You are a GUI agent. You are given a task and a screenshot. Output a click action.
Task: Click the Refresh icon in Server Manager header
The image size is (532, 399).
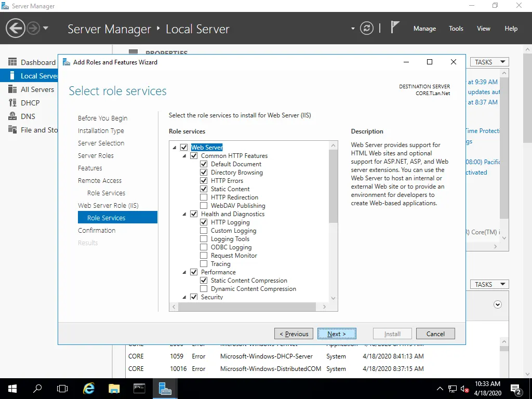click(x=366, y=28)
